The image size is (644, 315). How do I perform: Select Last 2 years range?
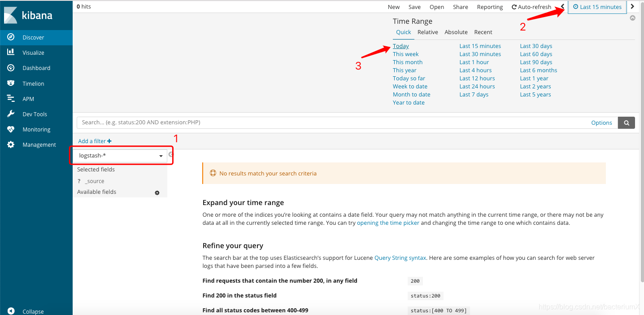point(535,86)
